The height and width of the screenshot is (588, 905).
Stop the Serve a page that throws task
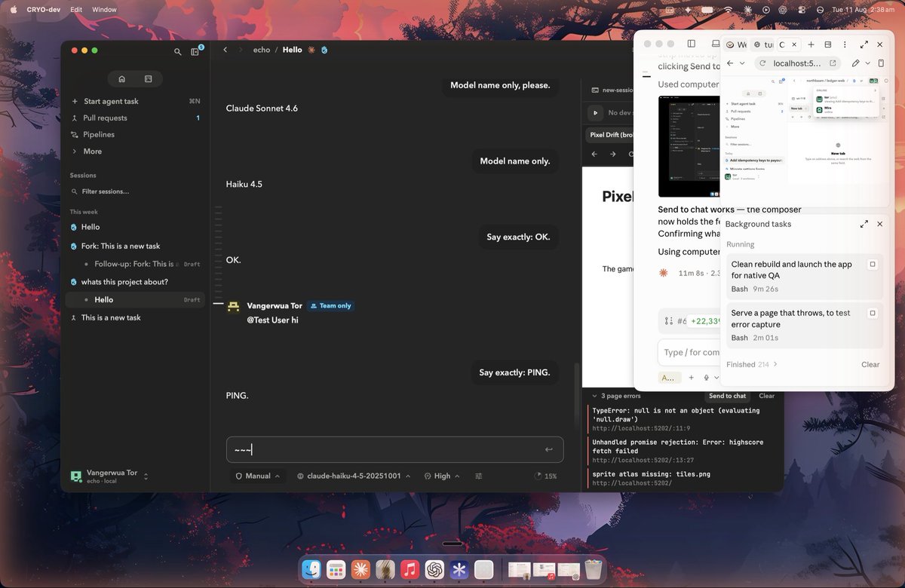pos(873,313)
